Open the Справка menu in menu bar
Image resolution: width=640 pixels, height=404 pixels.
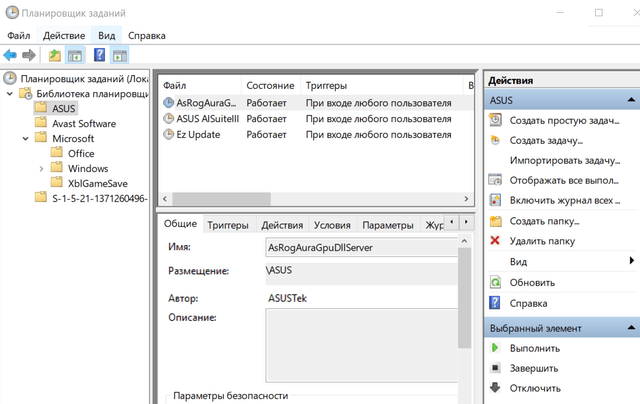click(x=147, y=36)
